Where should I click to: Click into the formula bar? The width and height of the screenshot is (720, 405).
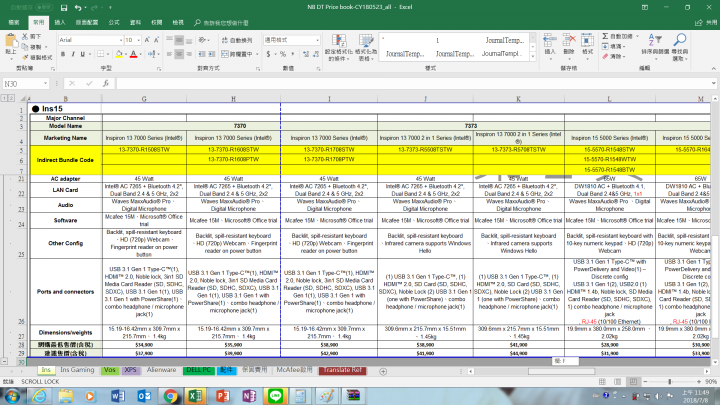tap(413, 84)
